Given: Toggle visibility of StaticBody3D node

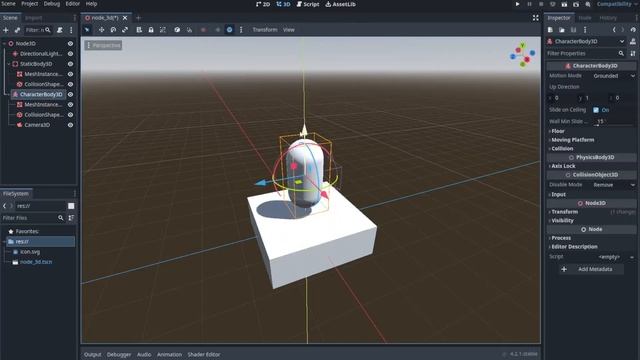Looking at the screenshot, I should click(x=70, y=64).
